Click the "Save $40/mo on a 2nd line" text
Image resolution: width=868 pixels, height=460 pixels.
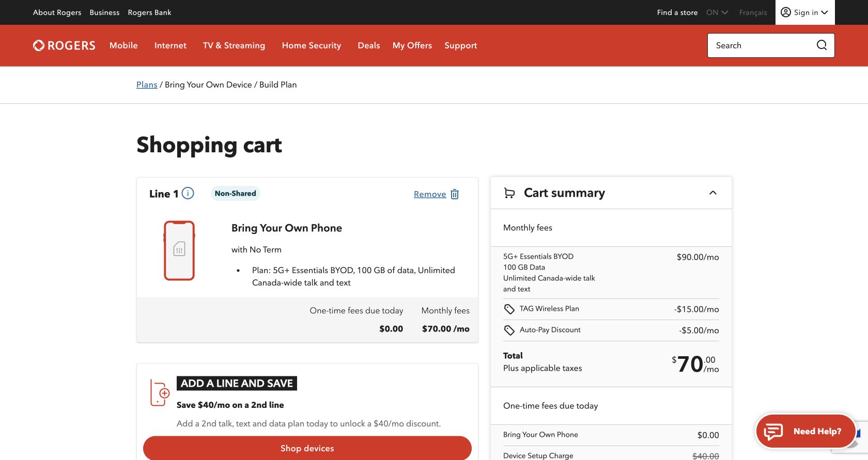pos(230,405)
